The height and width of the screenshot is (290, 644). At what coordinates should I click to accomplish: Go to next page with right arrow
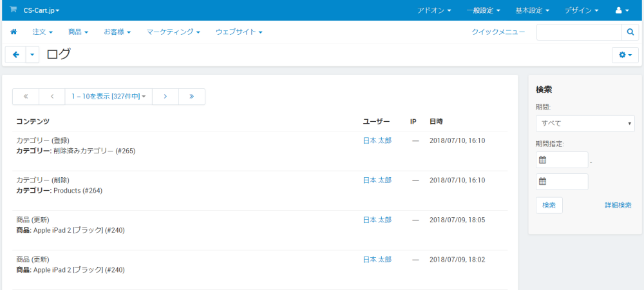[166, 97]
